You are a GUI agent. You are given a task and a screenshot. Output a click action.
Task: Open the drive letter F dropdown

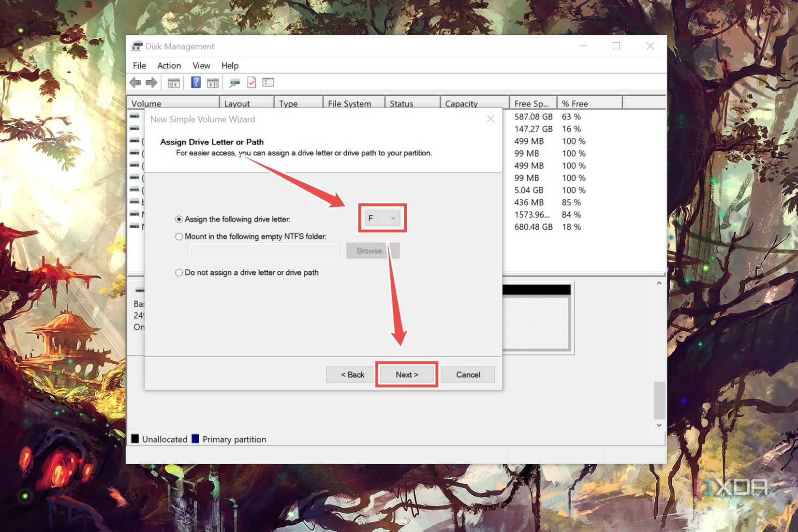pyautogui.click(x=382, y=218)
